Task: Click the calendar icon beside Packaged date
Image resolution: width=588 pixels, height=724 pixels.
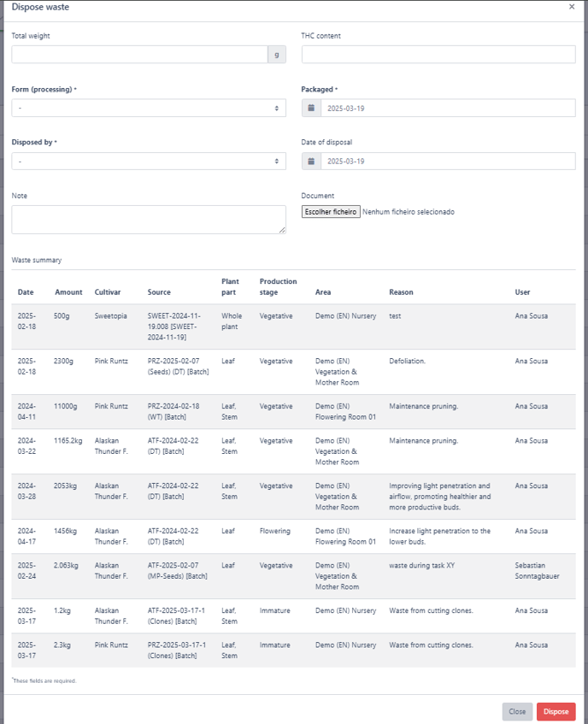Action: 312,108
